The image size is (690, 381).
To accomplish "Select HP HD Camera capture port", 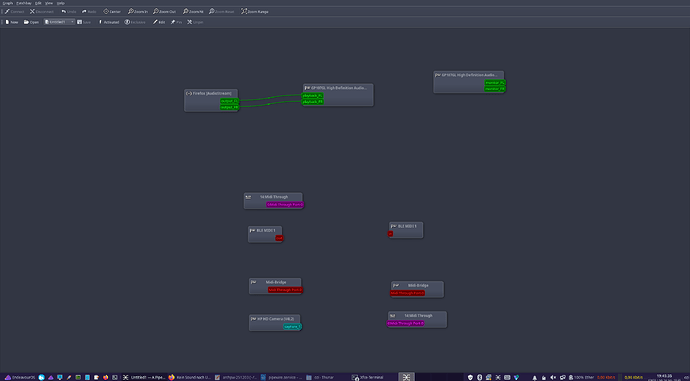I will 292,326.
